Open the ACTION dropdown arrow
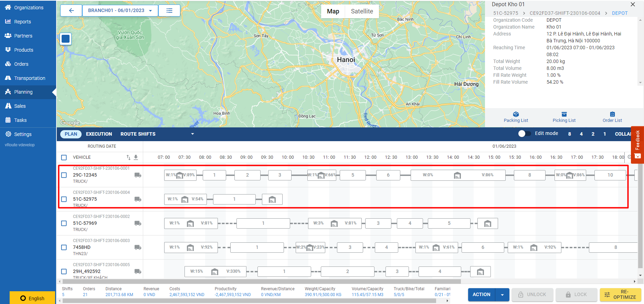 [x=502, y=295]
